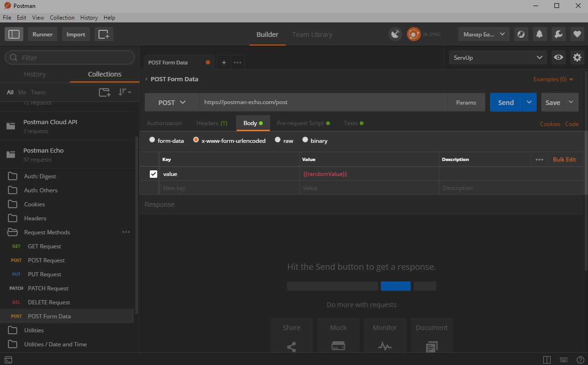Click the heart icon in header

577,34
